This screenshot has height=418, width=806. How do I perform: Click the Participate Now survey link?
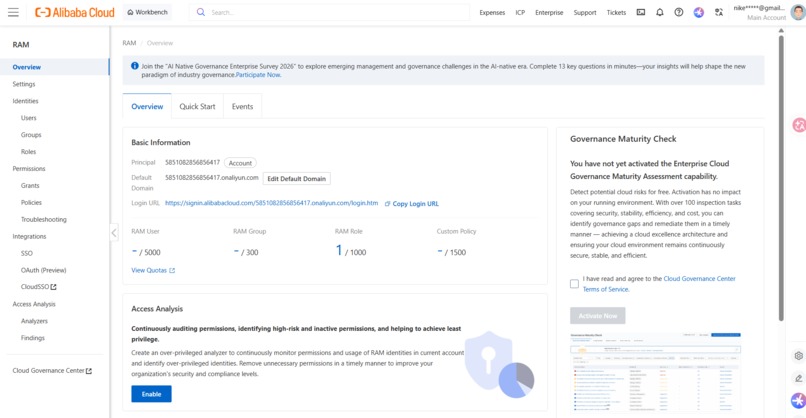coord(258,75)
